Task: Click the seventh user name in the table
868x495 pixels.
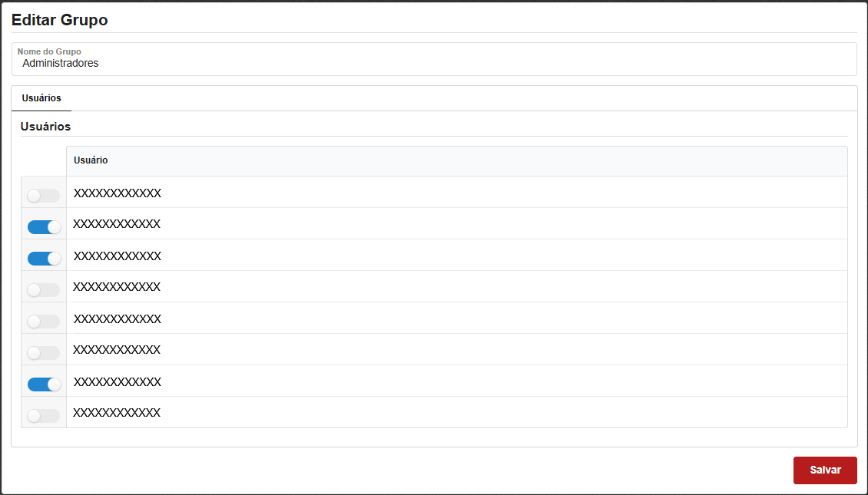Action: [118, 382]
